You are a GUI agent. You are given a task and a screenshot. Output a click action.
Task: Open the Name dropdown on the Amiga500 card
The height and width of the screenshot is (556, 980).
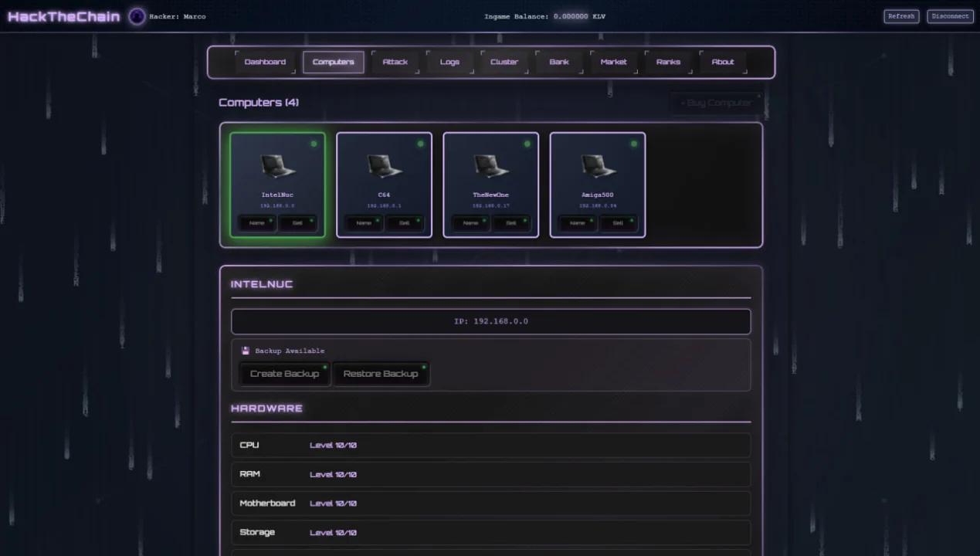click(578, 223)
